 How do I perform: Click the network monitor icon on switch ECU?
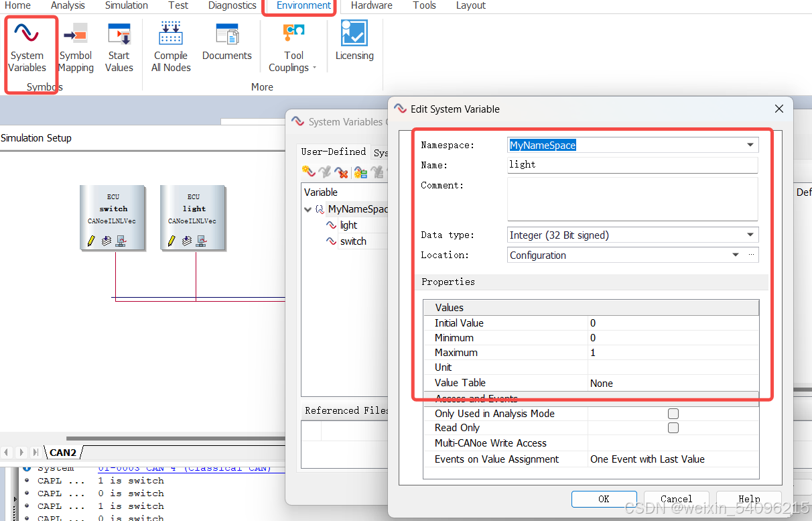[x=121, y=240]
